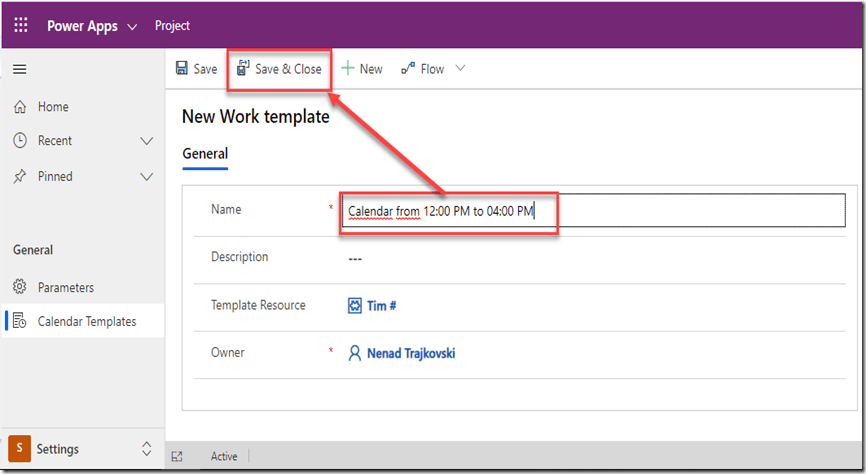Open the app launcher waffle icon
Image resolution: width=866 pixels, height=474 pixels.
pos(21,25)
